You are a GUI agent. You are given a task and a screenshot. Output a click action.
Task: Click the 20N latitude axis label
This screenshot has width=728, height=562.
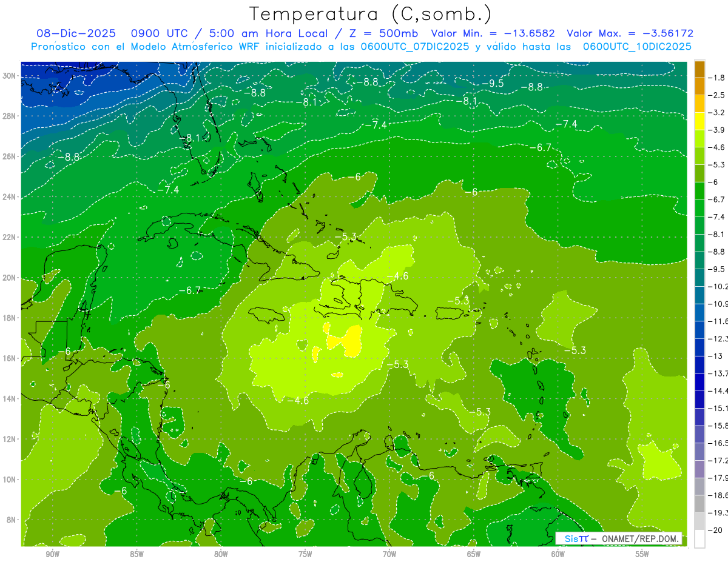pos(10,278)
